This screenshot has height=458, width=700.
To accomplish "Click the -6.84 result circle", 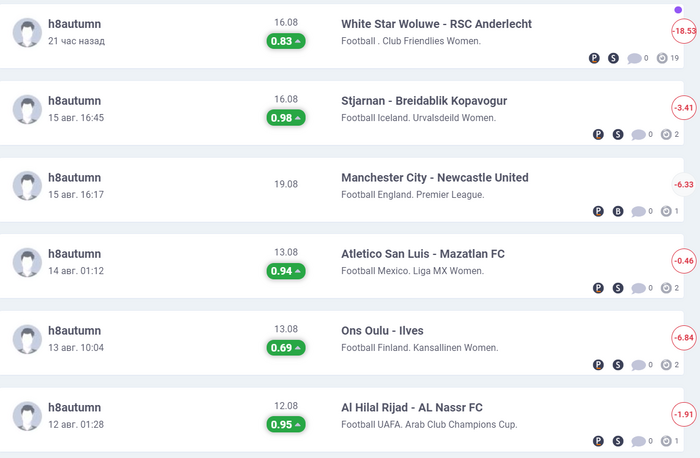I will tap(685, 338).
